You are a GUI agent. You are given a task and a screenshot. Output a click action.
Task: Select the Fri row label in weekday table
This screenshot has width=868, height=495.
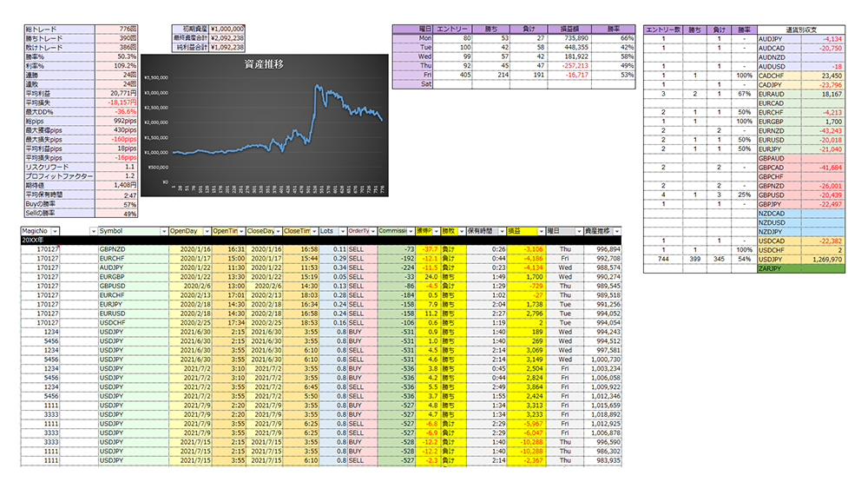click(424, 76)
